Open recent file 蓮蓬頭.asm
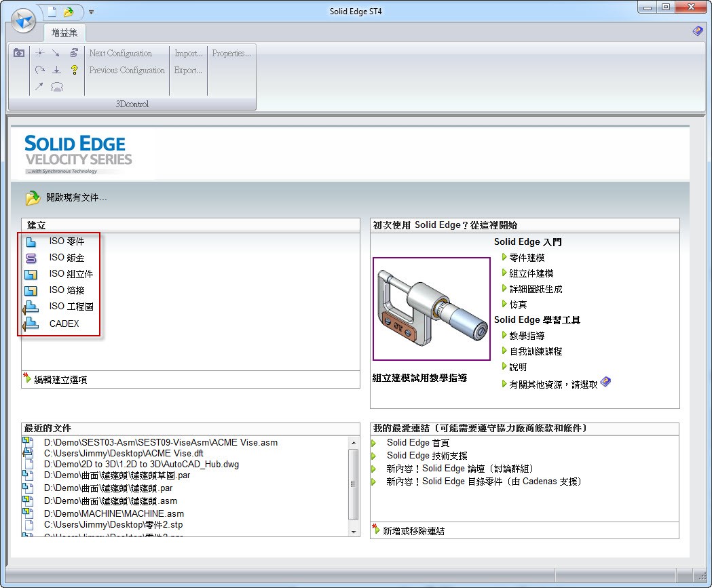 coord(111,501)
